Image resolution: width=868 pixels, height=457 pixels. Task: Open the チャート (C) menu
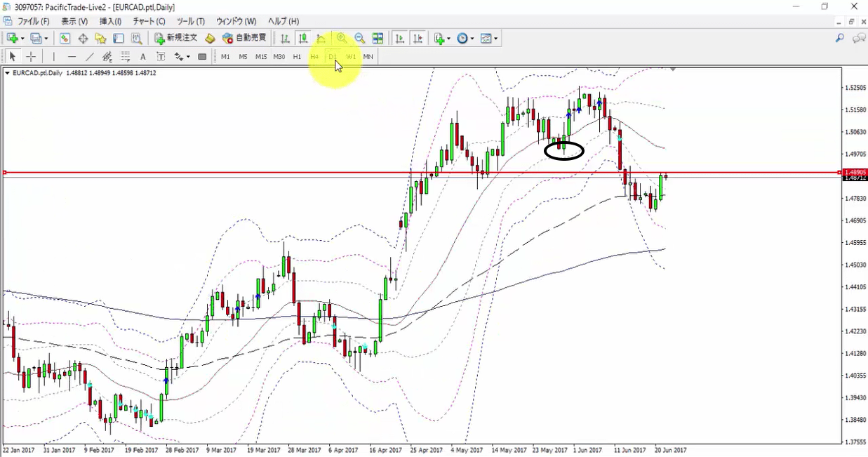(x=149, y=21)
